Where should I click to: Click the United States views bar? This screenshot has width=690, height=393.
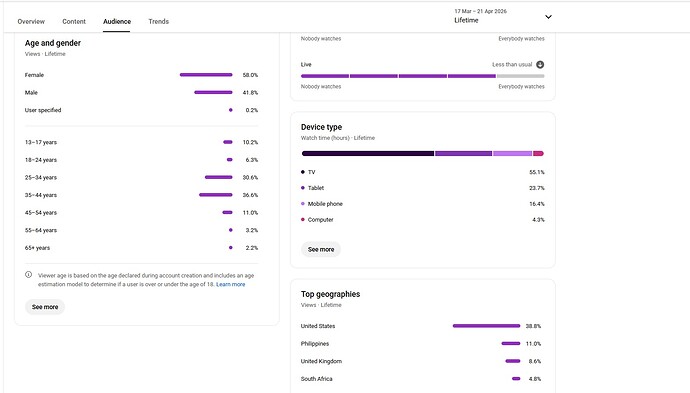(x=486, y=326)
